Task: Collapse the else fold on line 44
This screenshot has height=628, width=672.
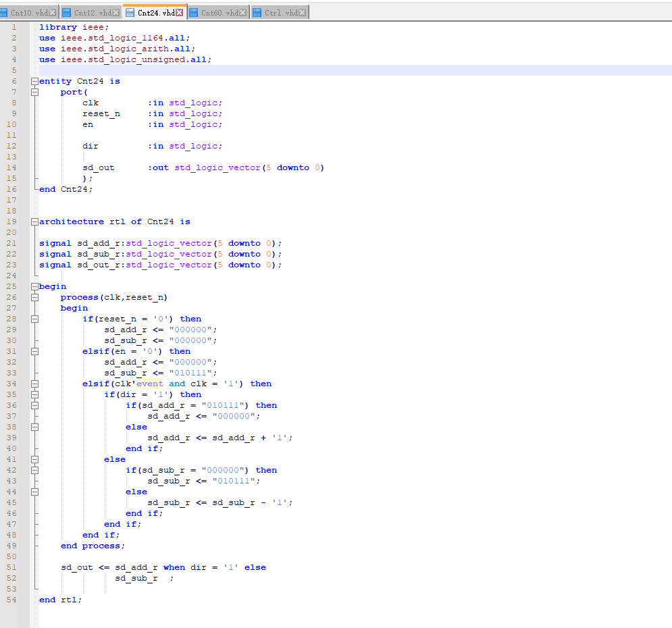Action: [x=34, y=492]
